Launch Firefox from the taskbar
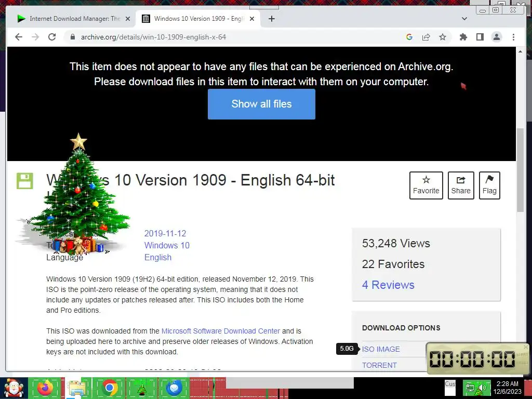This screenshot has height=399, width=532. point(45,388)
